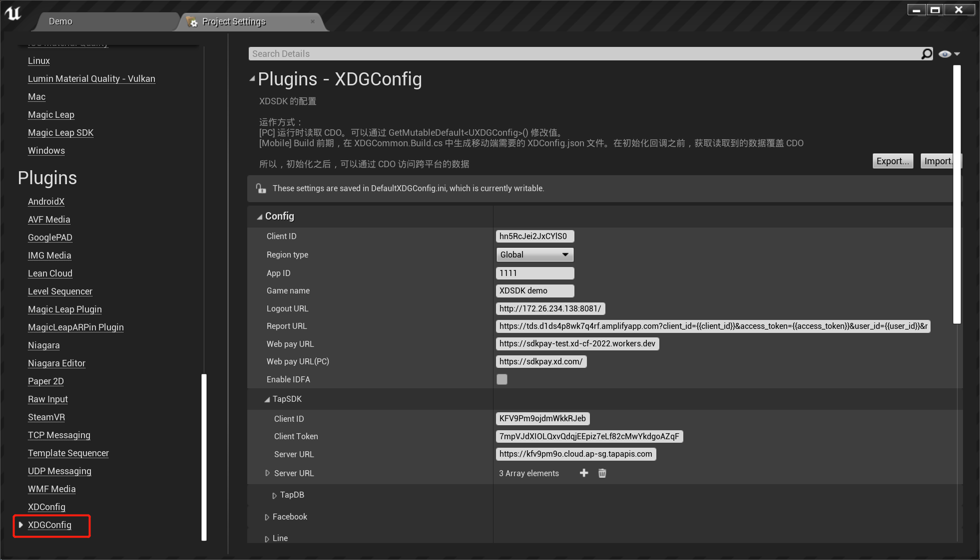Screen dimensions: 980x560
Task: Open Level Sequencer settings
Action: pyautogui.click(x=60, y=291)
